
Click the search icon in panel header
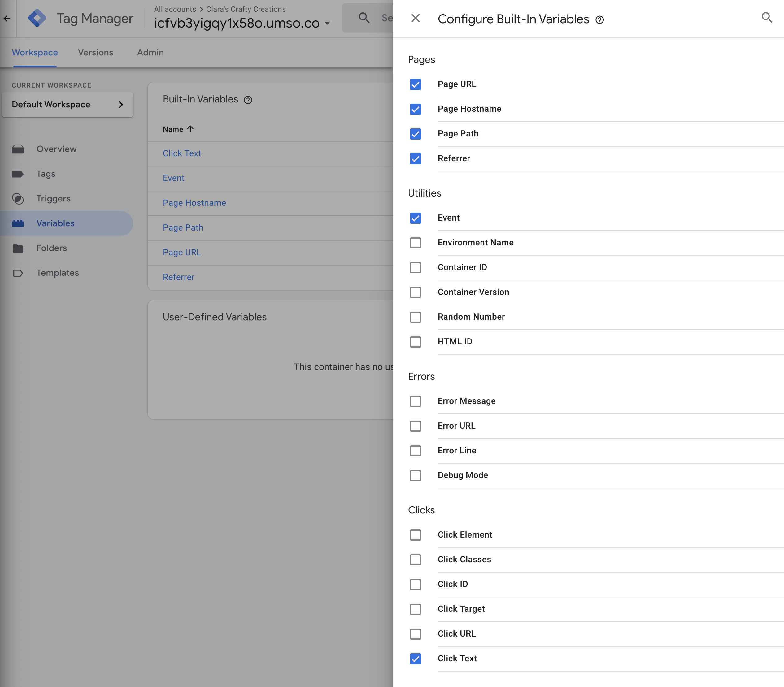766,17
